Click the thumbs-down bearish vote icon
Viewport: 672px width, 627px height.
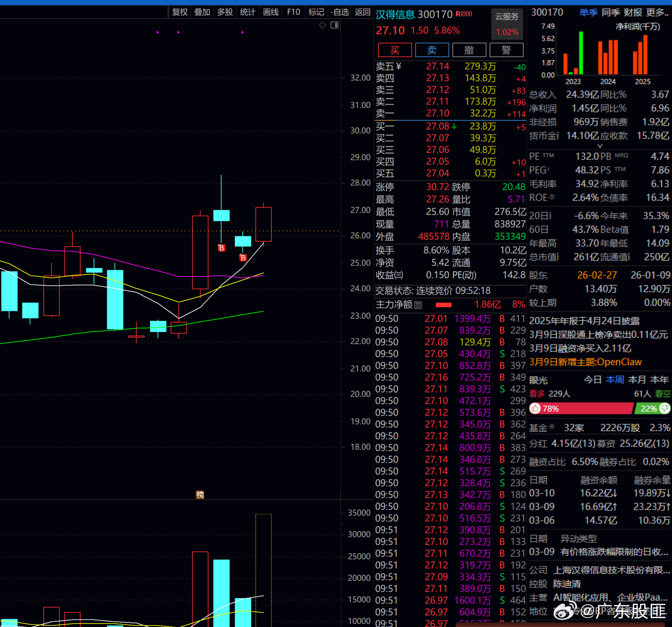tap(665, 408)
